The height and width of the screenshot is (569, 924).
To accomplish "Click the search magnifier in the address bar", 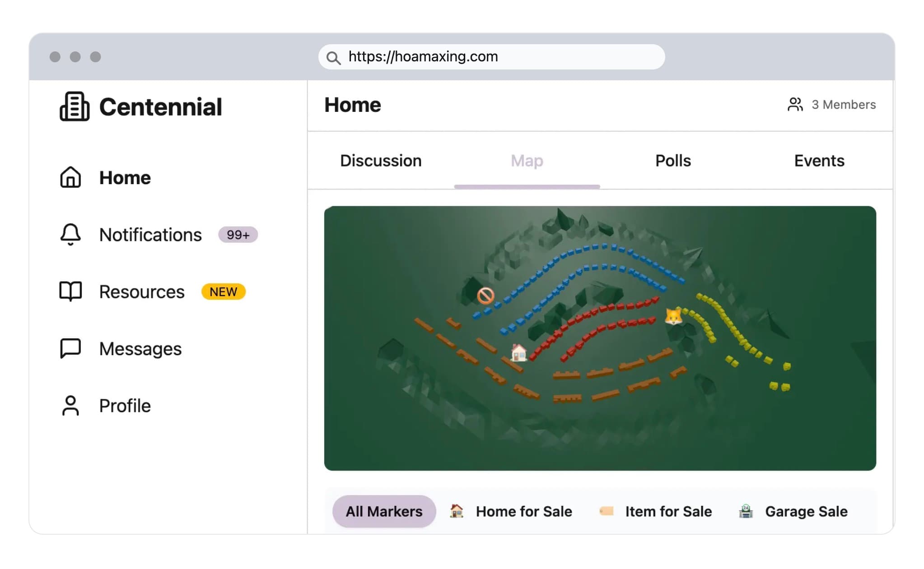I will [x=334, y=57].
